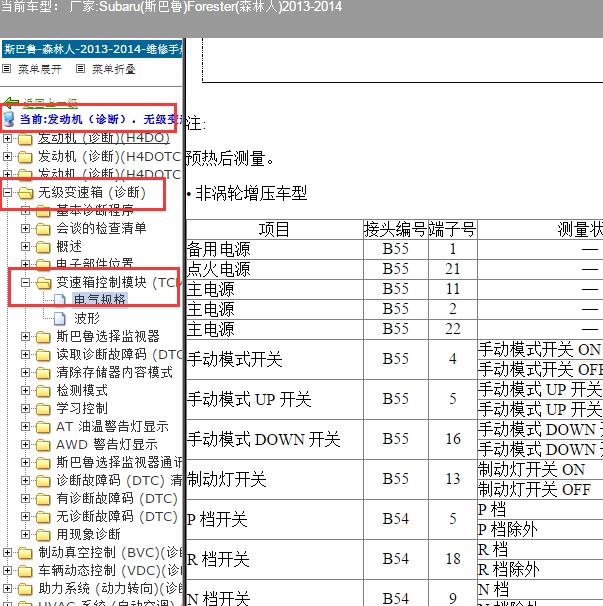Click the green back arrow icon
The width and height of the screenshot is (603, 606).
click(11, 103)
